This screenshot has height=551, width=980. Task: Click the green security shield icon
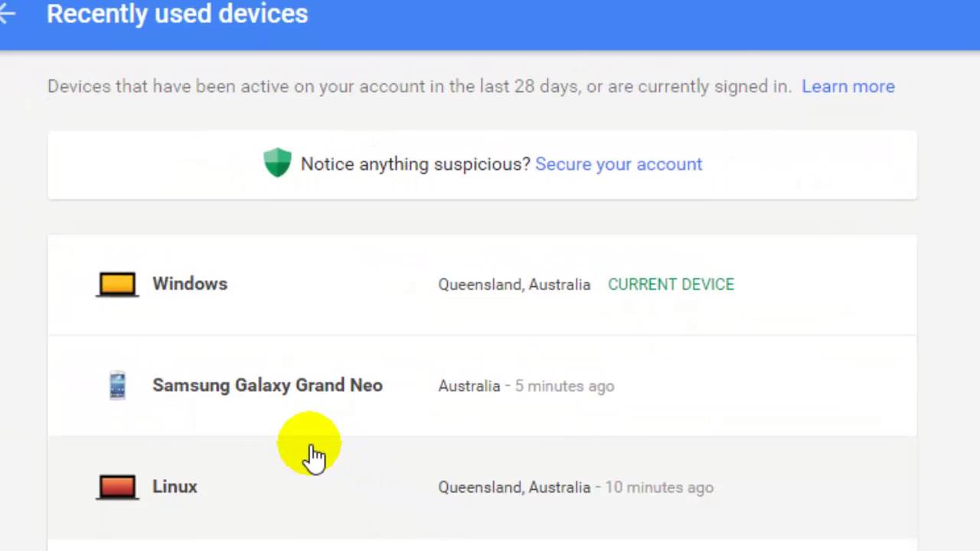277,163
